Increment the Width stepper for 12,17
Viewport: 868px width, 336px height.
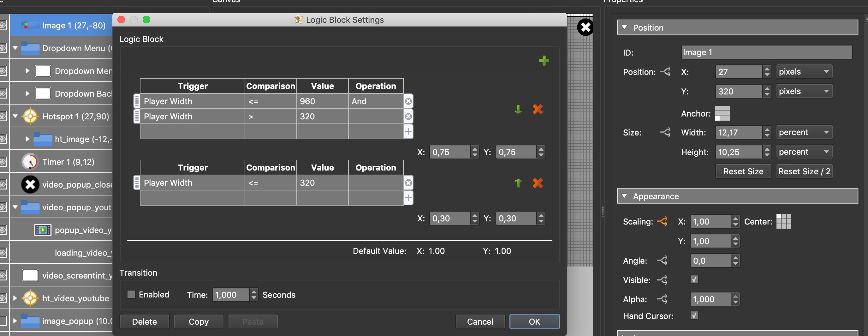(x=767, y=129)
